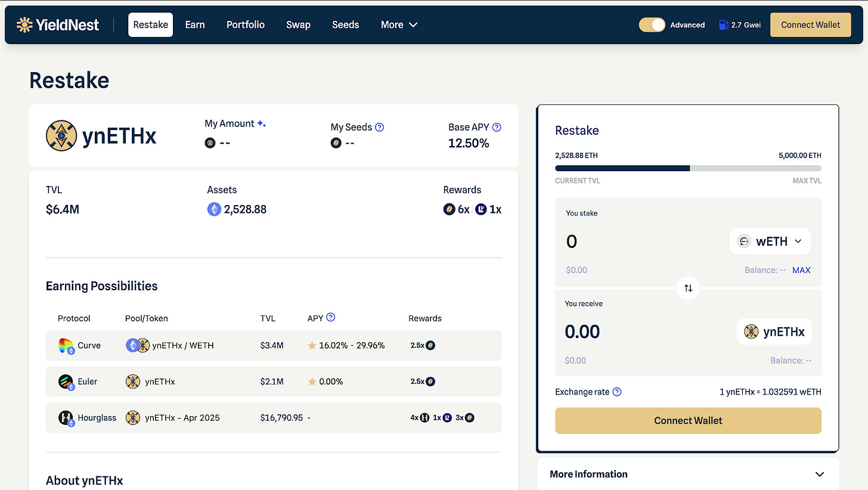The height and width of the screenshot is (490, 868).
Task: Click the $16,790.95 TVL cell
Action: click(282, 418)
